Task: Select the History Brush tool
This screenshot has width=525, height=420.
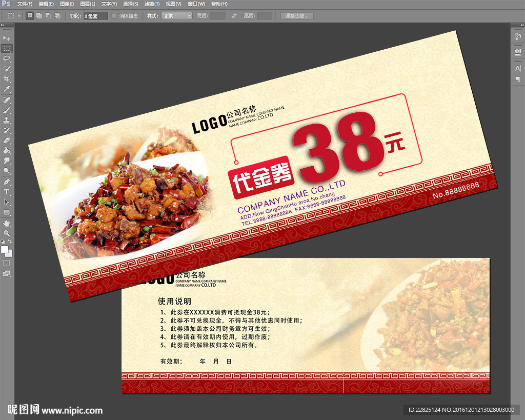Action: point(6,130)
